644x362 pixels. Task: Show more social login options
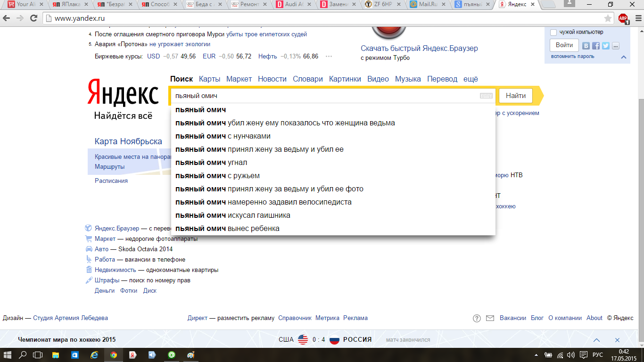615,46
